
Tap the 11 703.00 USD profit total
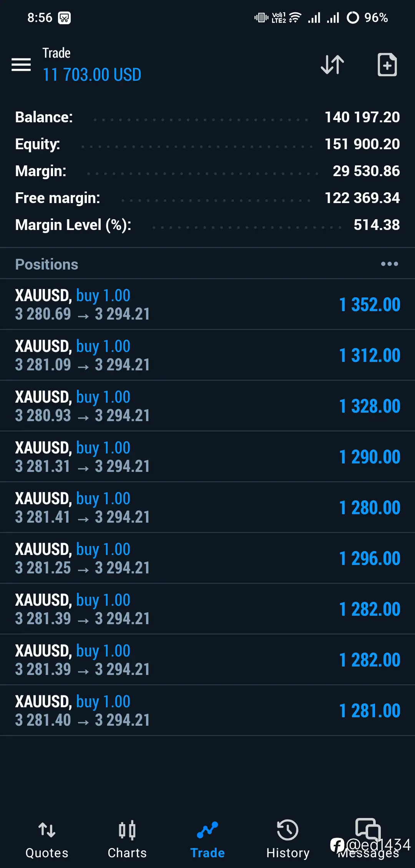(x=92, y=75)
